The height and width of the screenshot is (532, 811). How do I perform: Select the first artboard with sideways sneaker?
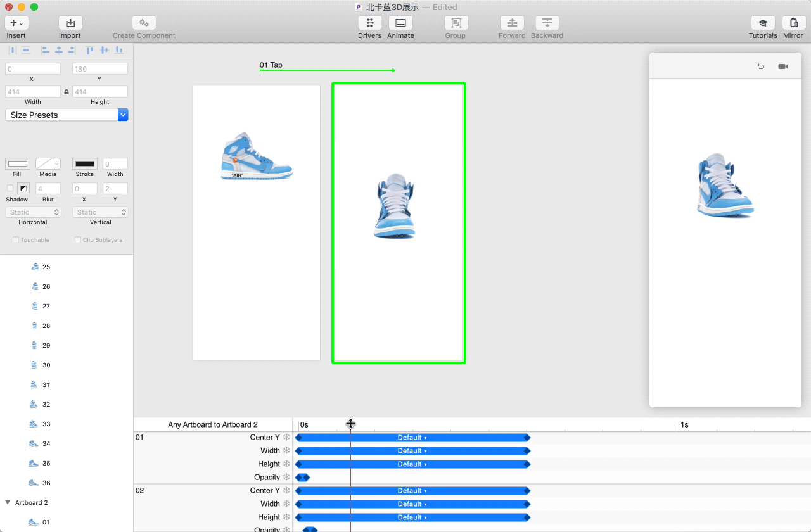[x=257, y=223]
